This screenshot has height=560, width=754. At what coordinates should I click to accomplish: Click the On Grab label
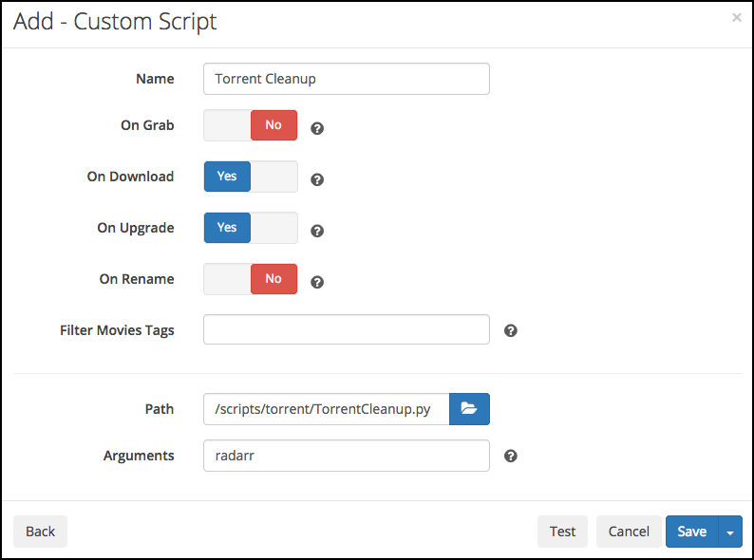147,125
